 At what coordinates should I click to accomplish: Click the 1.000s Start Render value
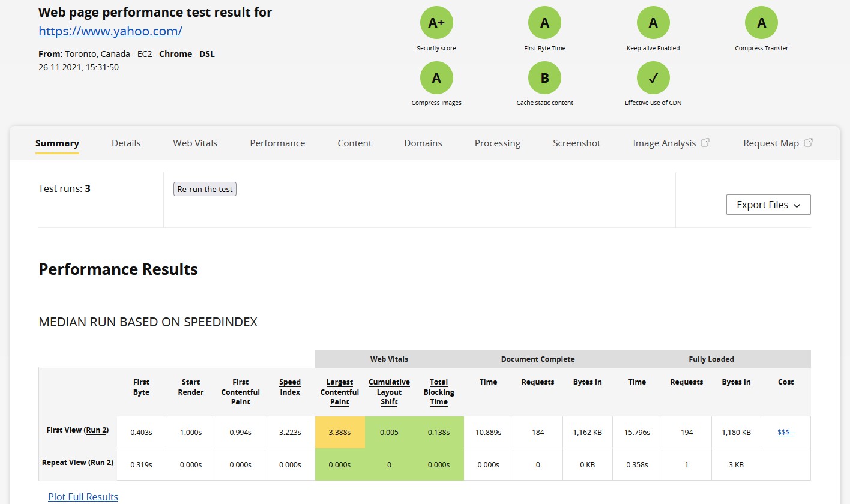pos(191,432)
